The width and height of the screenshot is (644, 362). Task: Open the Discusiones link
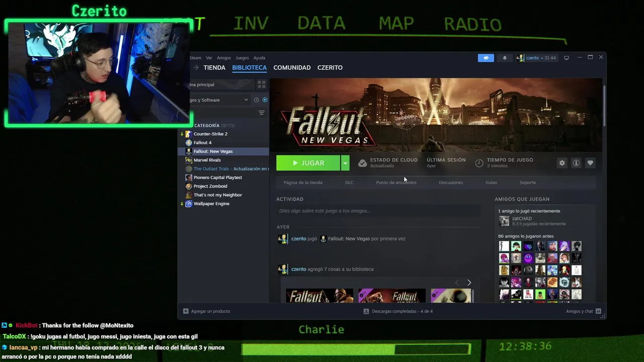click(451, 183)
